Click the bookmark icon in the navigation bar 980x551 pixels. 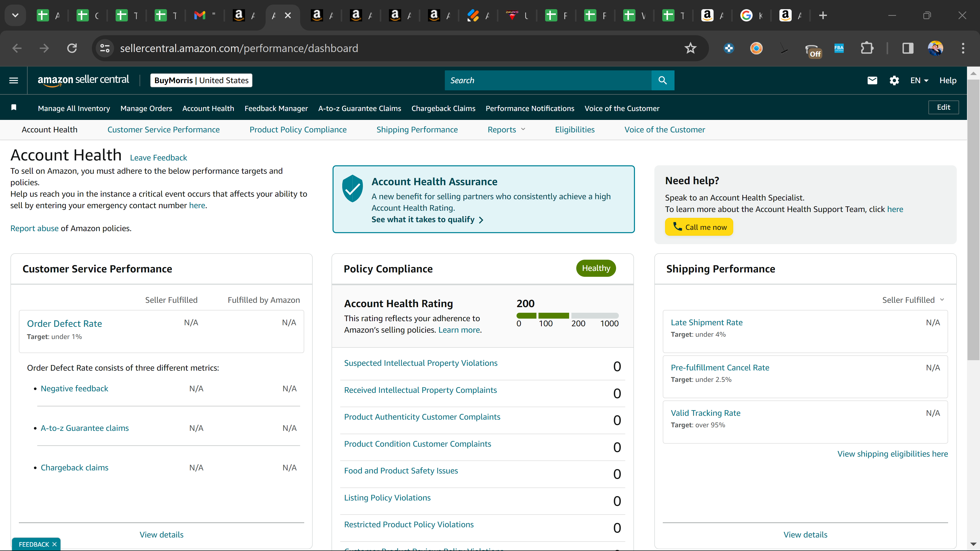[x=14, y=108]
